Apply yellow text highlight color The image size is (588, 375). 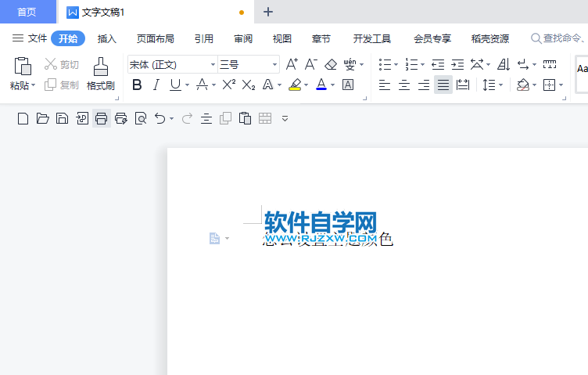point(295,85)
